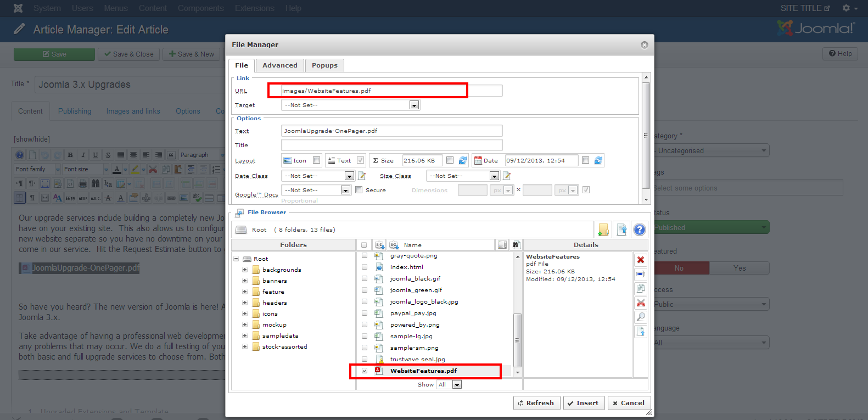The image size is (868, 420).
Task: Click the page-with-arrow Insert file icon in Details
Action: [640, 331]
